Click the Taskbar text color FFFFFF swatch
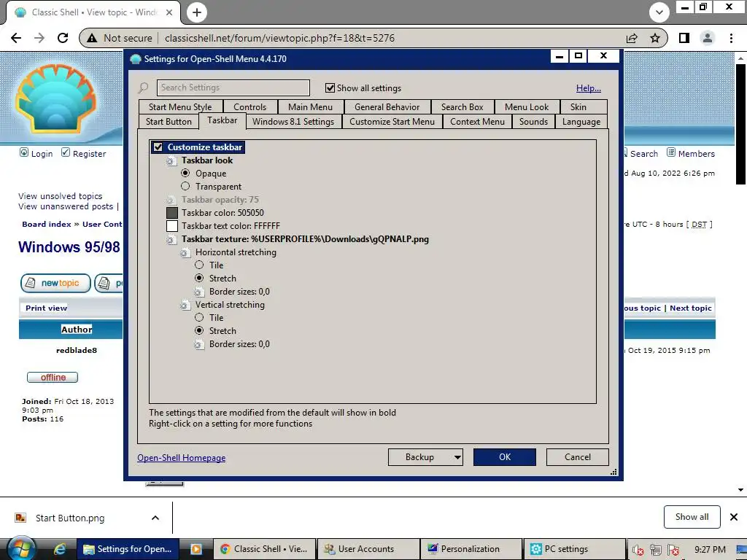 pyautogui.click(x=172, y=226)
